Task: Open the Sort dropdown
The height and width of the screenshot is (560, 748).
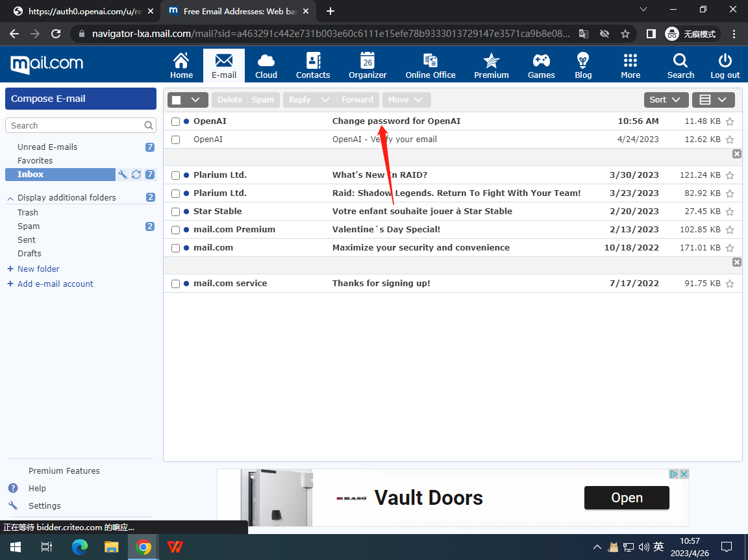Action: pos(665,99)
